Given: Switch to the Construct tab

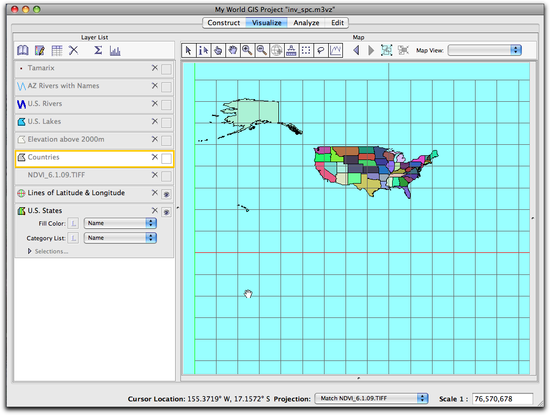Looking at the screenshot, I should pyautogui.click(x=224, y=23).
